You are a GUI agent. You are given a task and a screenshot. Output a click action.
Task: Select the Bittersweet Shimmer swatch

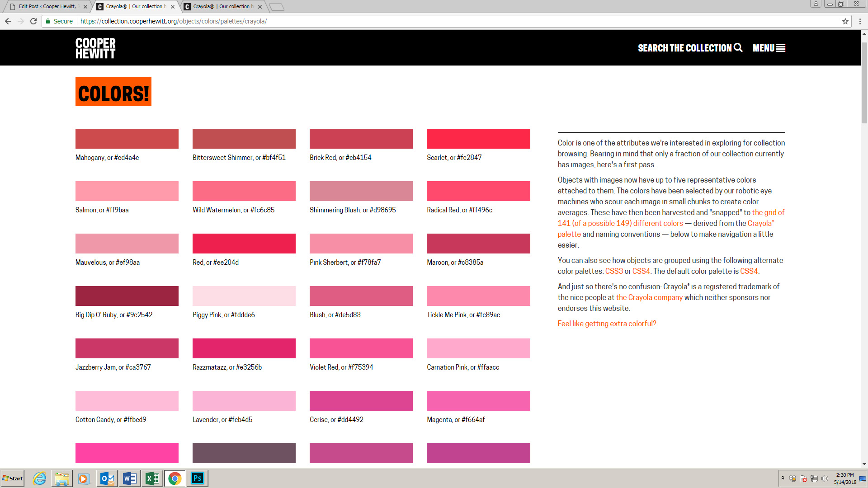(244, 139)
